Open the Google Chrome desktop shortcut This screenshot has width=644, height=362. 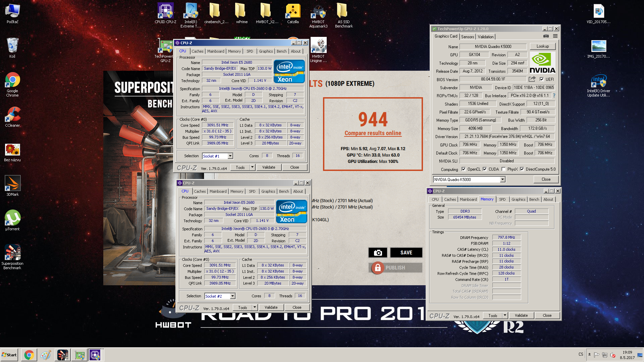[12, 84]
